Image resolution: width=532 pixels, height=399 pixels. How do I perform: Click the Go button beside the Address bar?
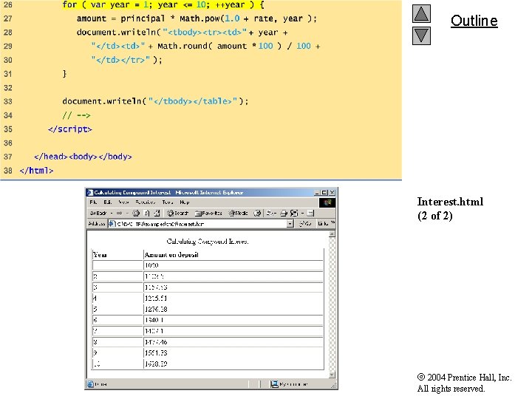point(305,224)
